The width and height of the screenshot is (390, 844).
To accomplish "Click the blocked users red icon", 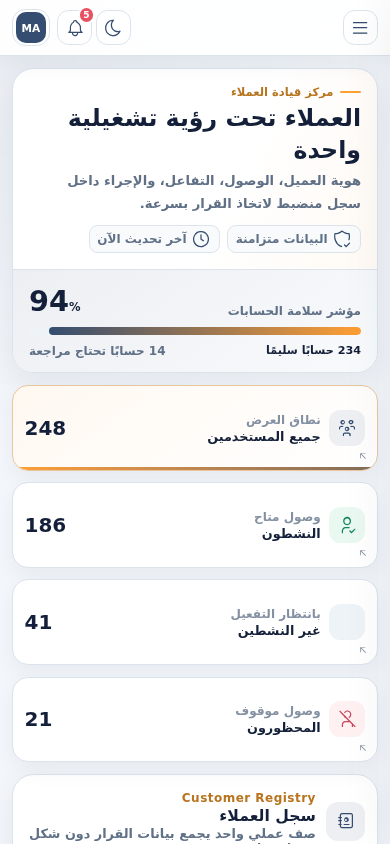I will [x=347, y=719].
